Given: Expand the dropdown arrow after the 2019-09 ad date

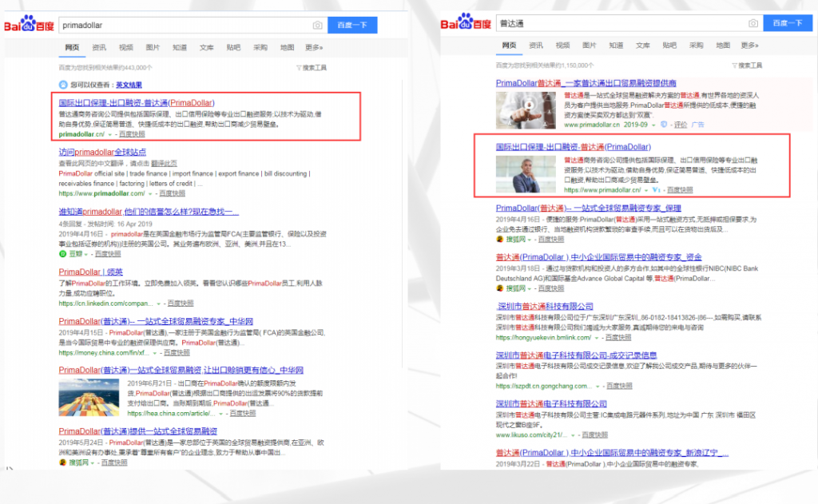Looking at the screenshot, I should [x=653, y=125].
